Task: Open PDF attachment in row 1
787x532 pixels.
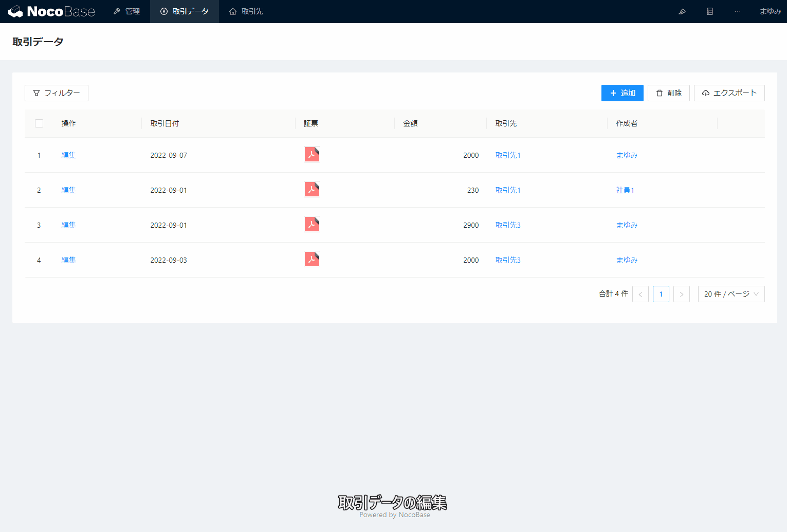Action: (312, 155)
